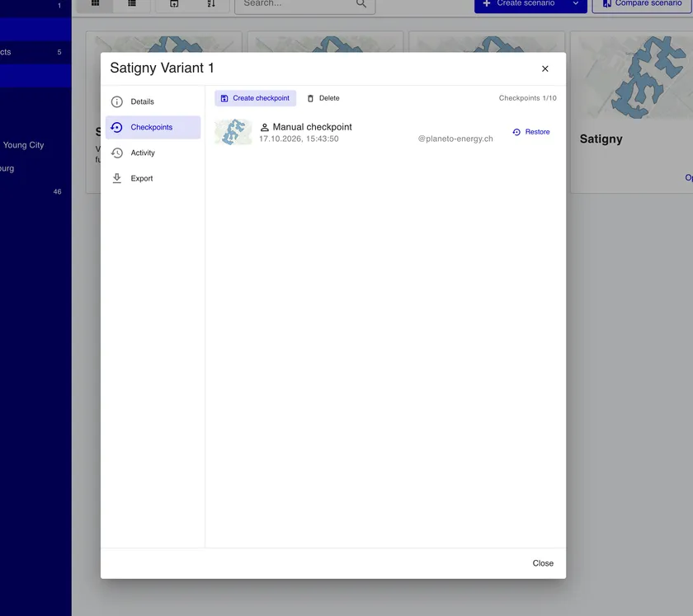The width and height of the screenshot is (693, 616).
Task: Click the timestamp "17.10.2026, 15:43:50"
Action: pos(299,139)
